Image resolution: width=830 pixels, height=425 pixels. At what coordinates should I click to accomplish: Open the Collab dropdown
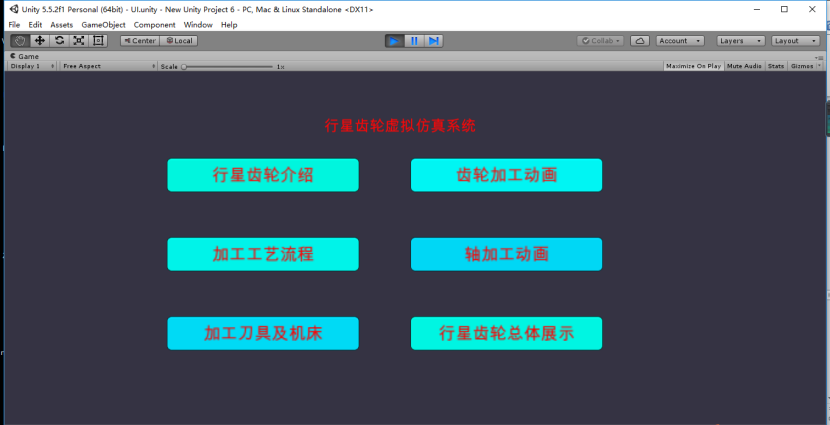click(x=600, y=41)
